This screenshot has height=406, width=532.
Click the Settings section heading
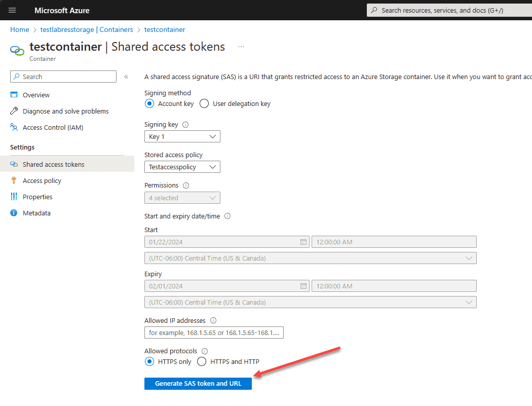[22, 147]
